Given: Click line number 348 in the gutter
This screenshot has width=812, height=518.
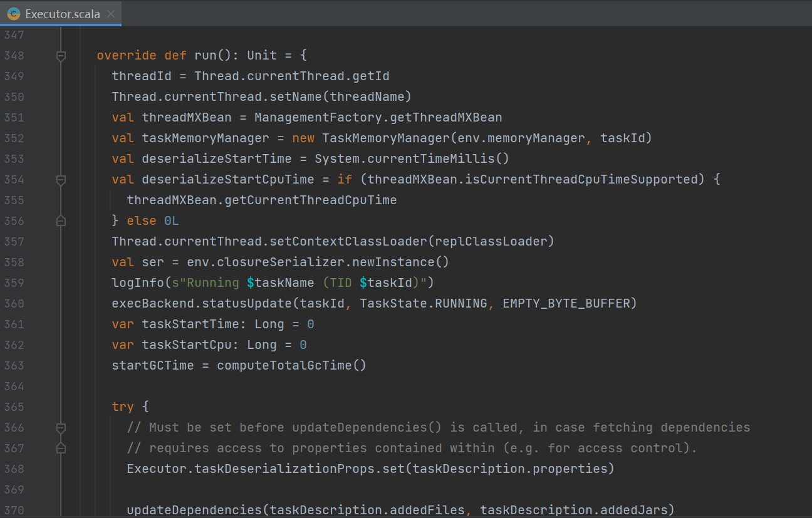Looking at the screenshot, I should (14, 56).
